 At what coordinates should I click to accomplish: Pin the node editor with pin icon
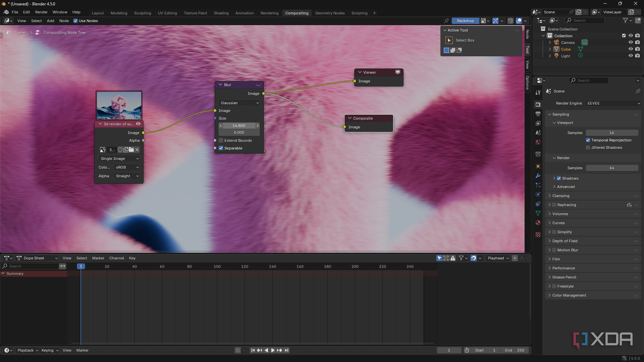tap(446, 21)
